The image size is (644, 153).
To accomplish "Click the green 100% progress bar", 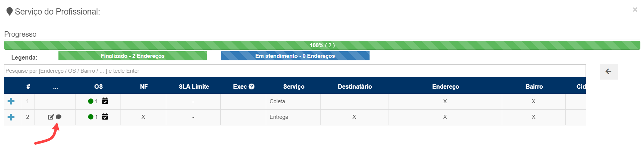I will point(322,45).
